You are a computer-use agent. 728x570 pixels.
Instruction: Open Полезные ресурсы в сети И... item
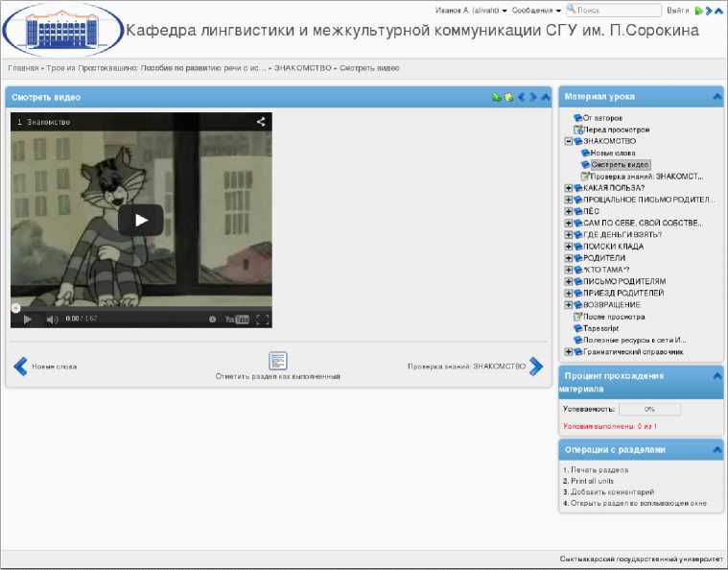(635, 340)
